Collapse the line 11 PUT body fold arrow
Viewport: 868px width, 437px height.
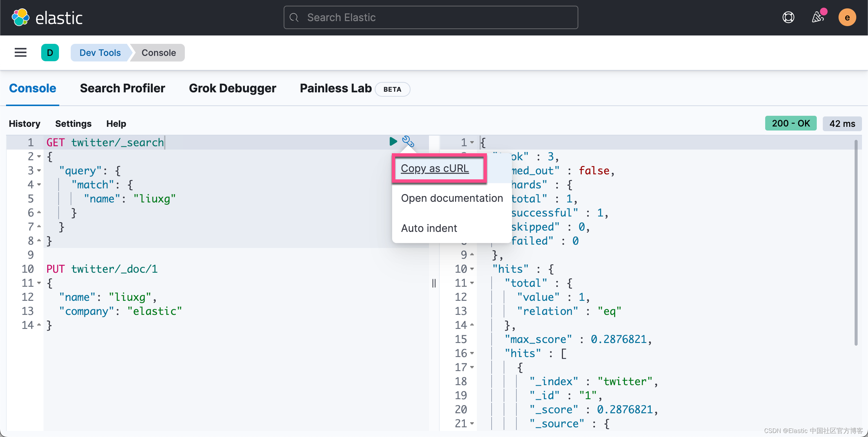point(39,283)
